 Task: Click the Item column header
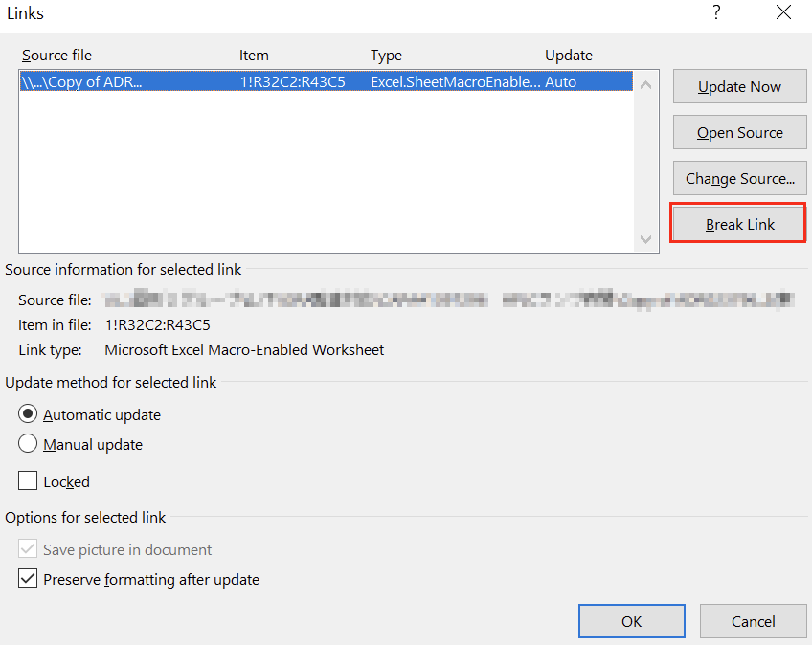tap(254, 56)
